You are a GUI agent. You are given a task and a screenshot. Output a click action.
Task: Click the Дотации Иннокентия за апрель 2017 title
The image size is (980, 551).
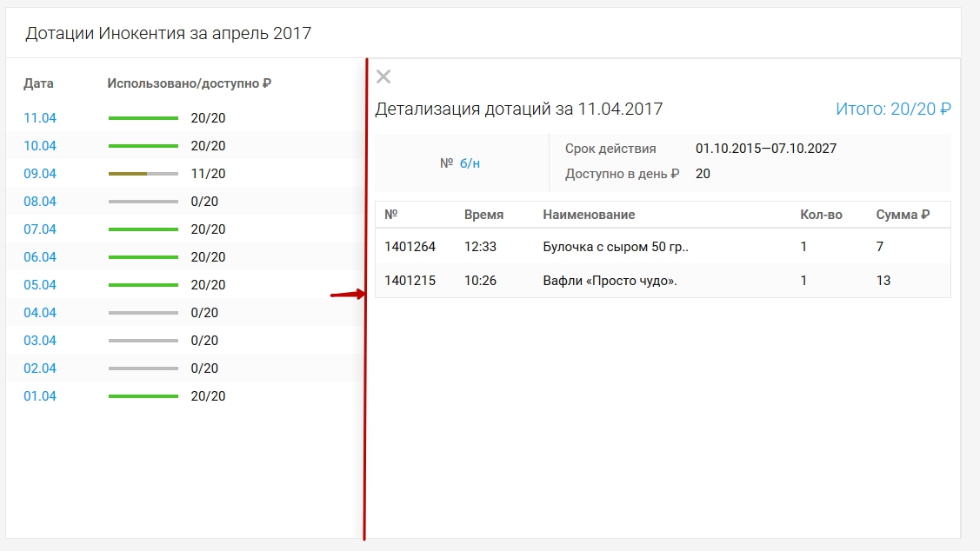[x=168, y=33]
